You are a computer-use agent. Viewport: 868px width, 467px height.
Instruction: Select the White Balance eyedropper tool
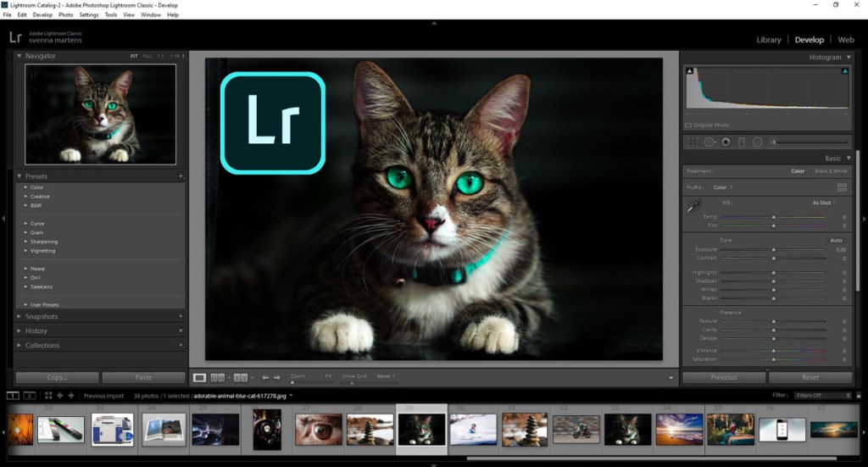click(x=694, y=205)
